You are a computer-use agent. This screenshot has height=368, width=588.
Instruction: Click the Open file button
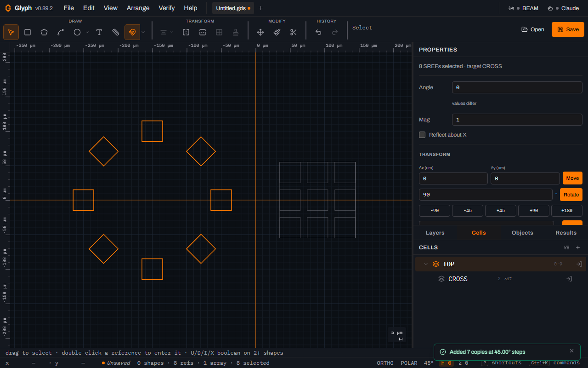point(533,29)
